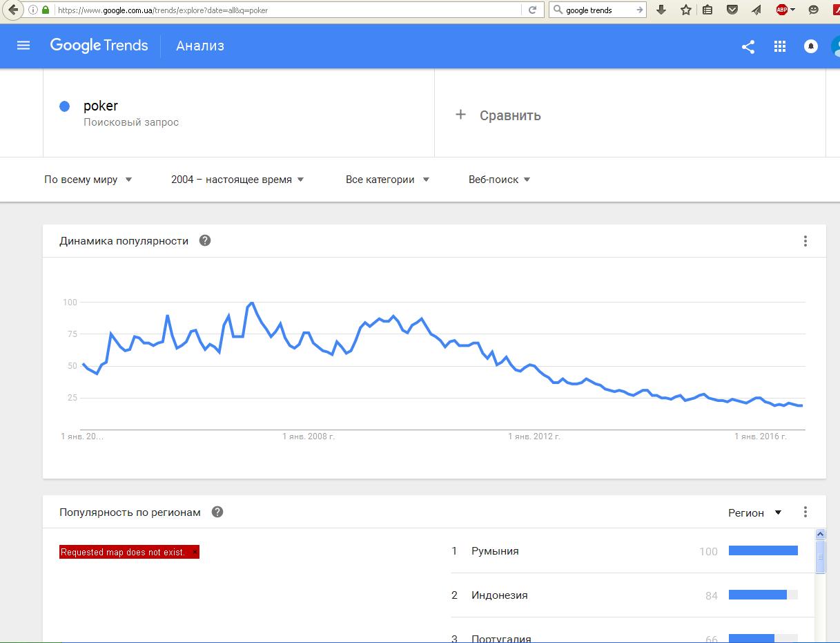Click help icon beside Популярность по регионам

[217, 512]
